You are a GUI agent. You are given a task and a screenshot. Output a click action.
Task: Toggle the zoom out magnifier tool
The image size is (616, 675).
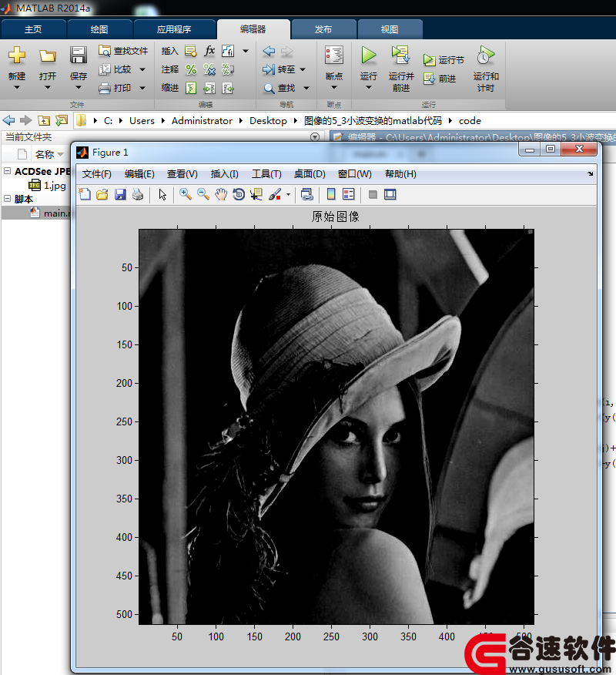pyautogui.click(x=203, y=194)
